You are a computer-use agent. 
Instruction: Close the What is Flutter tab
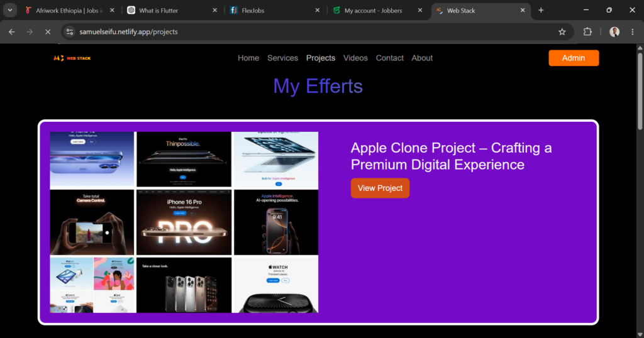tap(214, 10)
